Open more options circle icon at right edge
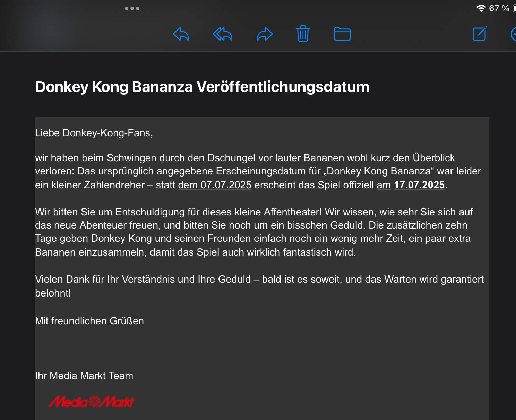Viewport: 516px width, 420px height. pos(513,34)
